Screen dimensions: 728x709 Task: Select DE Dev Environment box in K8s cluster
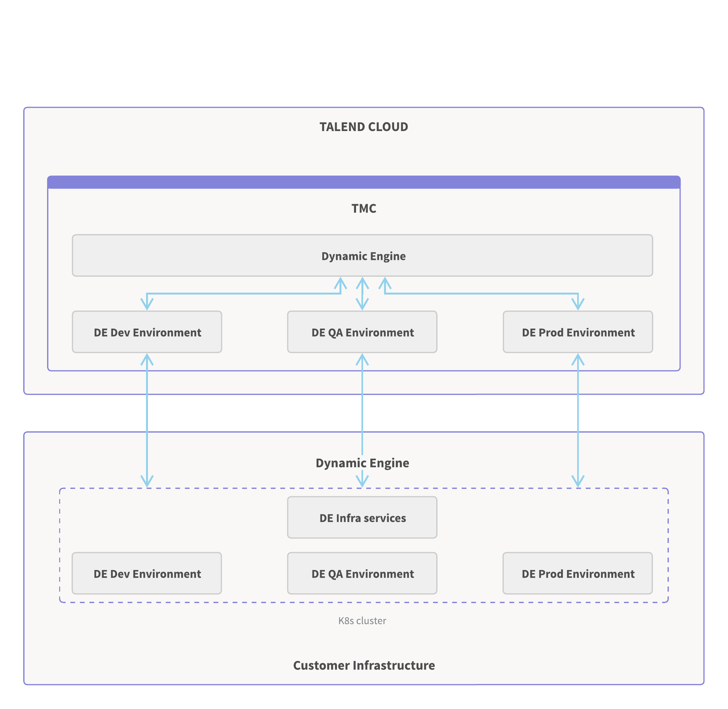tap(147, 573)
